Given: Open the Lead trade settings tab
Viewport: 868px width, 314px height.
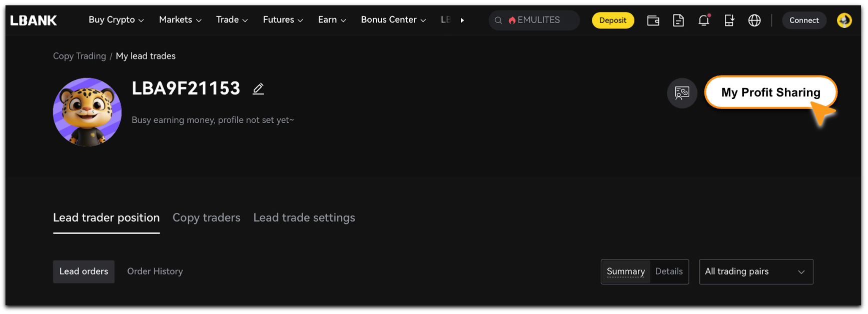Looking at the screenshot, I should (304, 218).
